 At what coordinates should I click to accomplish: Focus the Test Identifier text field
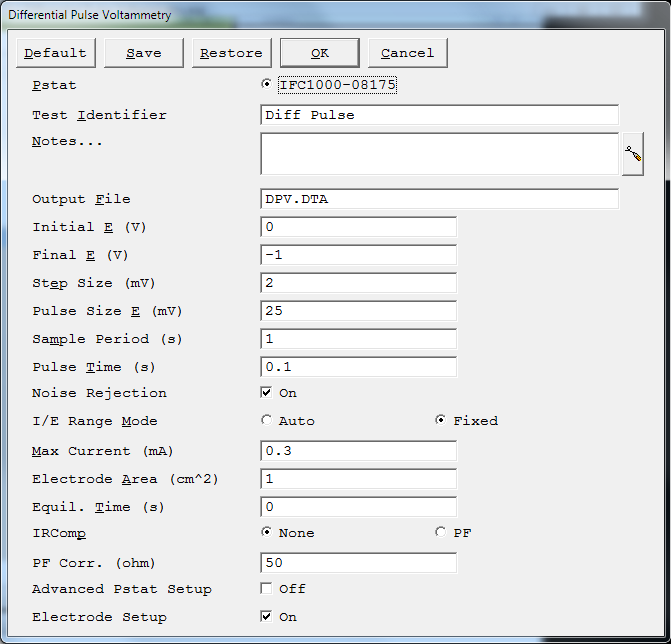(439, 115)
